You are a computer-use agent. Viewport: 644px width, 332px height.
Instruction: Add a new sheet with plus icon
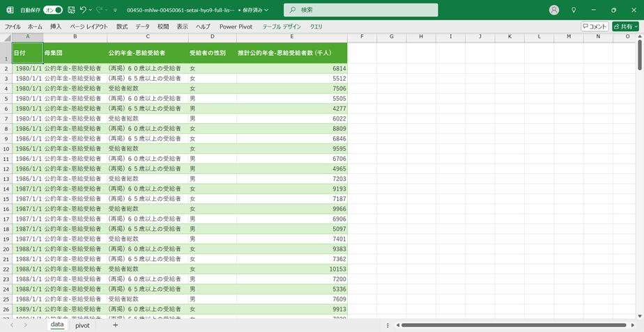[116, 325]
